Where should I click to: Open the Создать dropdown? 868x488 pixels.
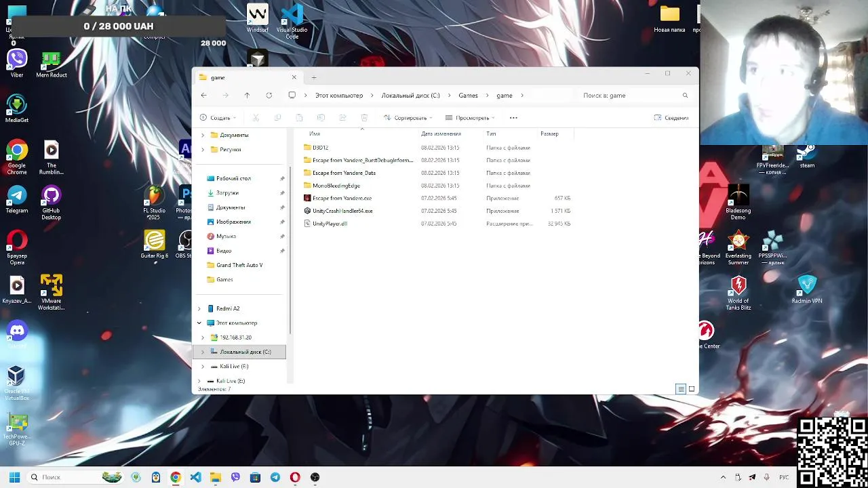click(x=218, y=118)
